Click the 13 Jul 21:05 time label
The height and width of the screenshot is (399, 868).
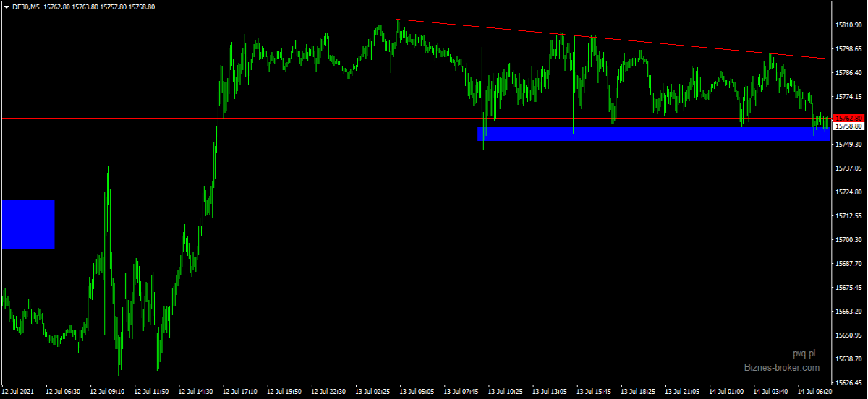[682, 392]
